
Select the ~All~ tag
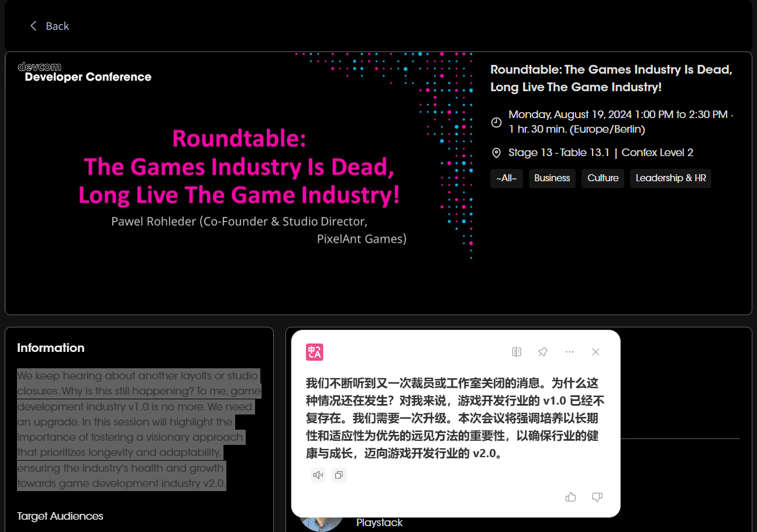[x=506, y=178]
